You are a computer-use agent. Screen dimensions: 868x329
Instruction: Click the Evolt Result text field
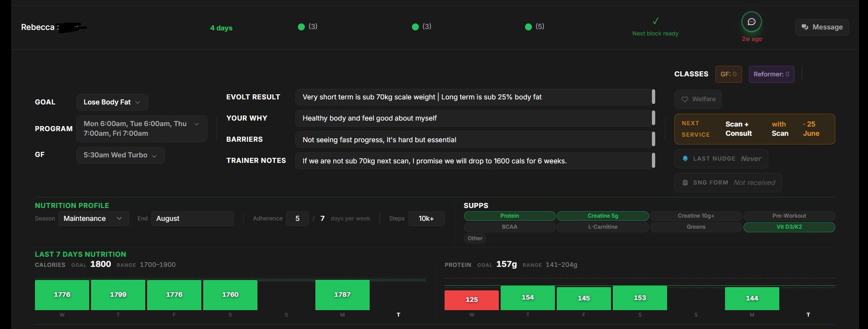coord(475,97)
